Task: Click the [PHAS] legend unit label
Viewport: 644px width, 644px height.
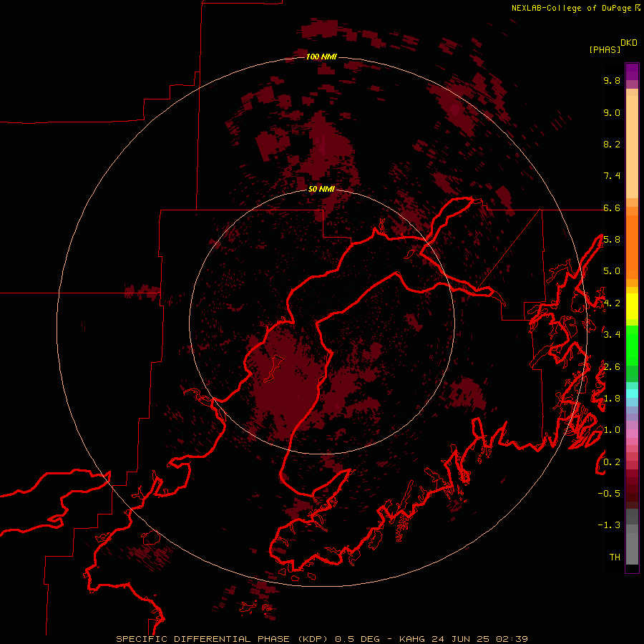Action: click(x=605, y=49)
